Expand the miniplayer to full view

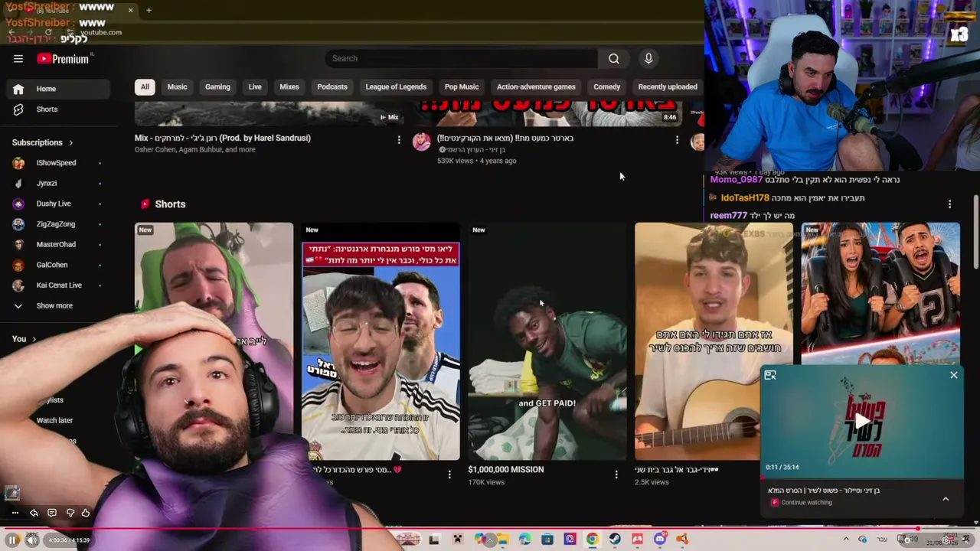click(770, 375)
